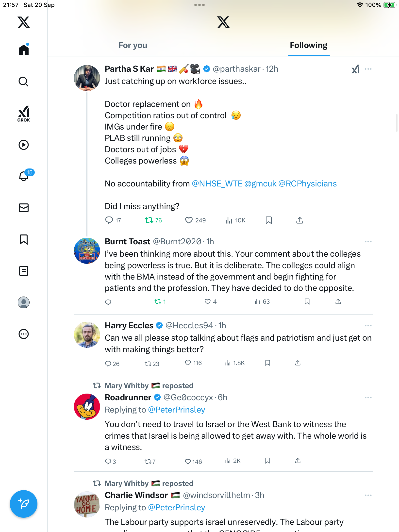The width and height of the screenshot is (399, 532).
Task: Open direct messages envelope icon
Action: [24, 208]
